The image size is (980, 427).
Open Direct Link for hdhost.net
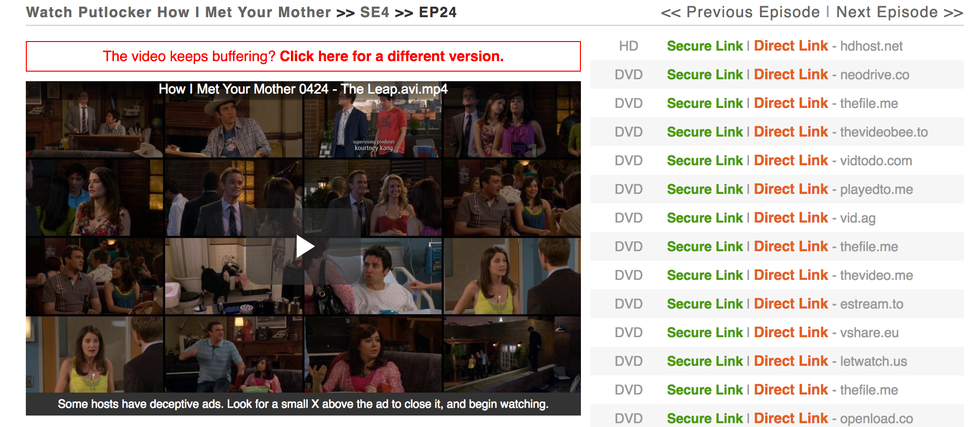791,46
